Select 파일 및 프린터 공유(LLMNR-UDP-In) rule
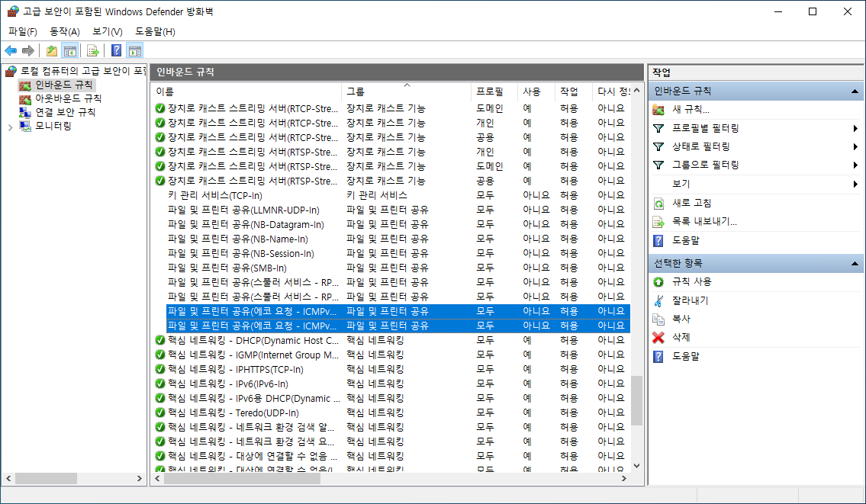The width and height of the screenshot is (866, 504). click(243, 210)
